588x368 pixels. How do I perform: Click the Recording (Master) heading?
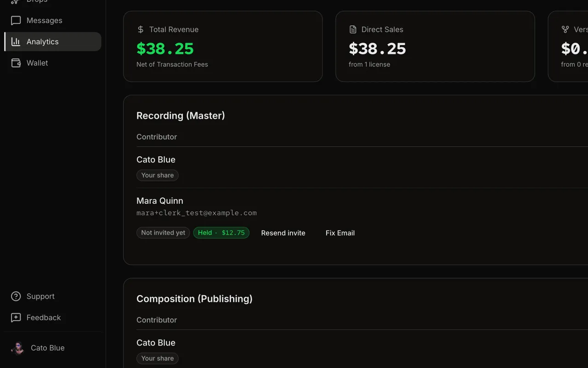(181, 115)
